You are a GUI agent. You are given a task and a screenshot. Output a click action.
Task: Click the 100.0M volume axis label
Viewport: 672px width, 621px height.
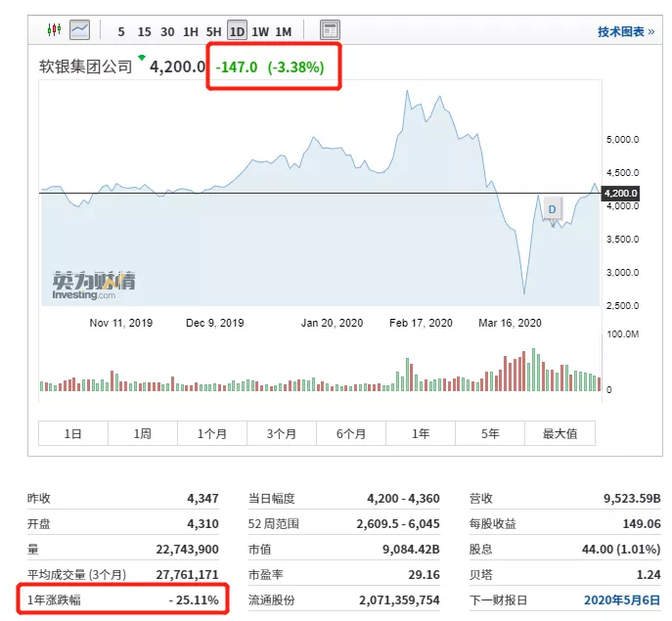(623, 333)
